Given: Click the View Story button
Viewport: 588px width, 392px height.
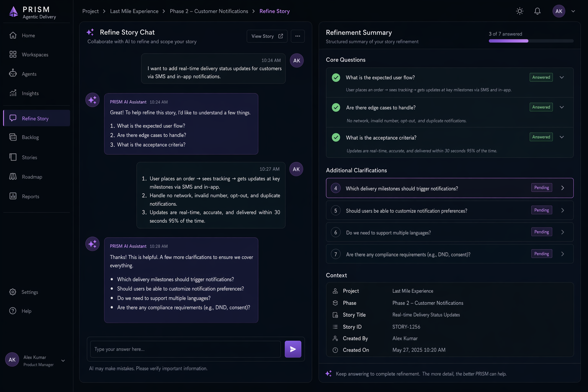Looking at the screenshot, I should coord(267,36).
